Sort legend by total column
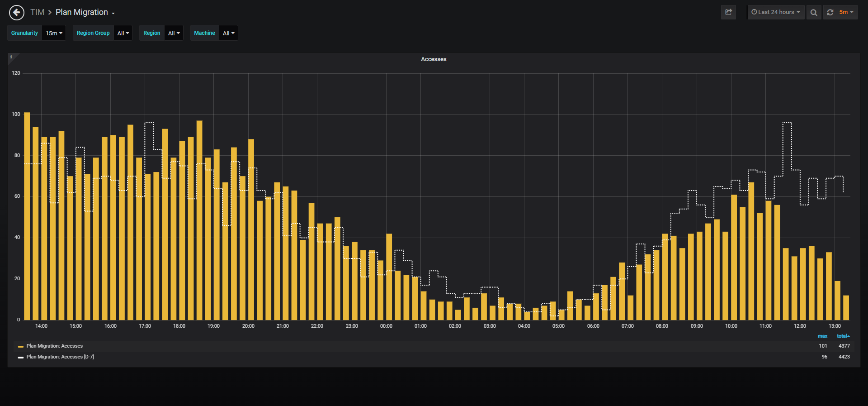 click(x=843, y=336)
